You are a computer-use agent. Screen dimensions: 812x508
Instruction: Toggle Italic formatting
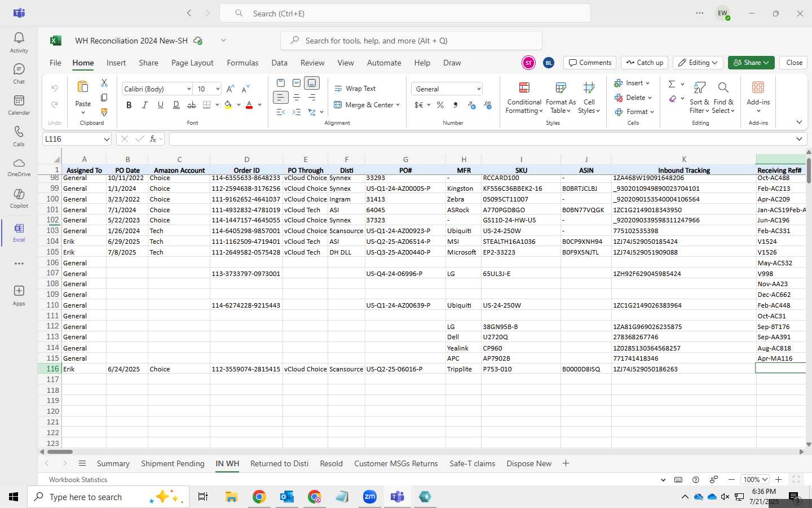[x=145, y=105]
